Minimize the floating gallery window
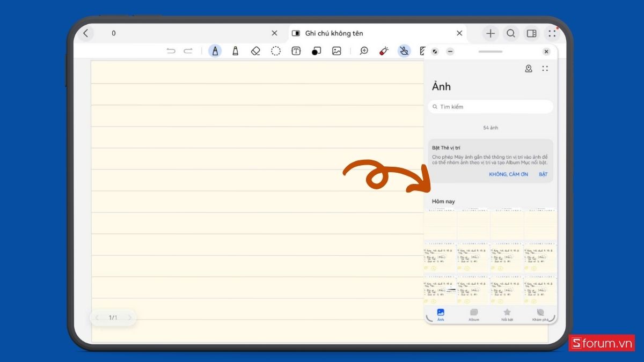This screenshot has height=362, width=644. coord(450,51)
